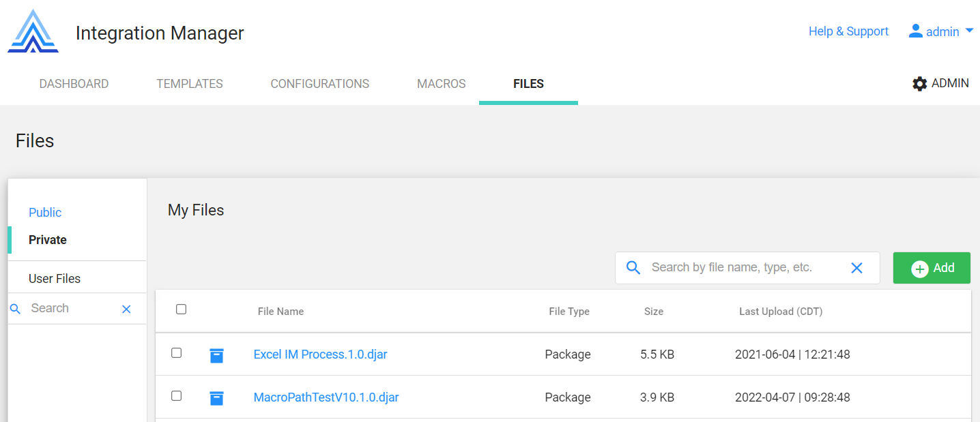Click the 3.9 KB size cell
Image resolution: width=980 pixels, height=422 pixels.
coord(657,397)
